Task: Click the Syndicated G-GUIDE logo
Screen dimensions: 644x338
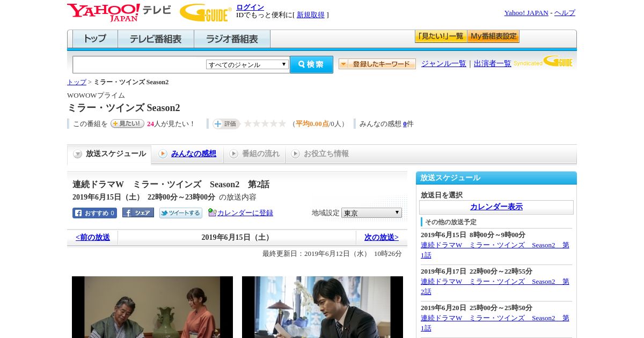Action: [543, 62]
